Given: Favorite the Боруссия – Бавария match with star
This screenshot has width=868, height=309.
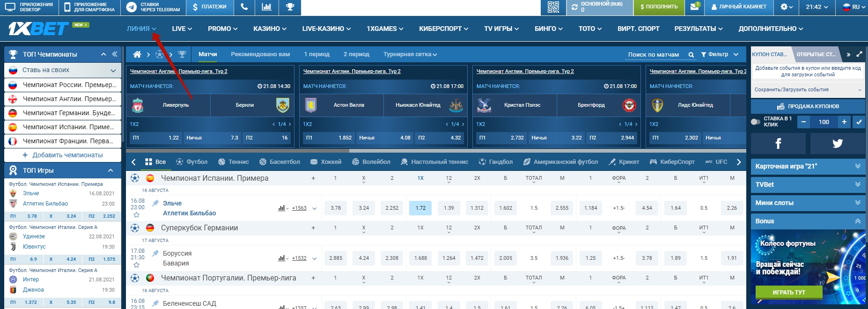Looking at the screenshot, I should (136, 265).
